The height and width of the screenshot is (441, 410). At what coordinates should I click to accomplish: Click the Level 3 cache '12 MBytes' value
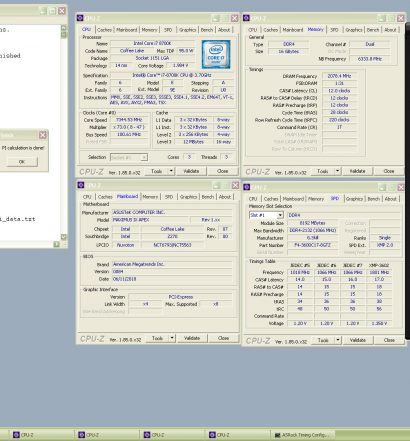193,142
